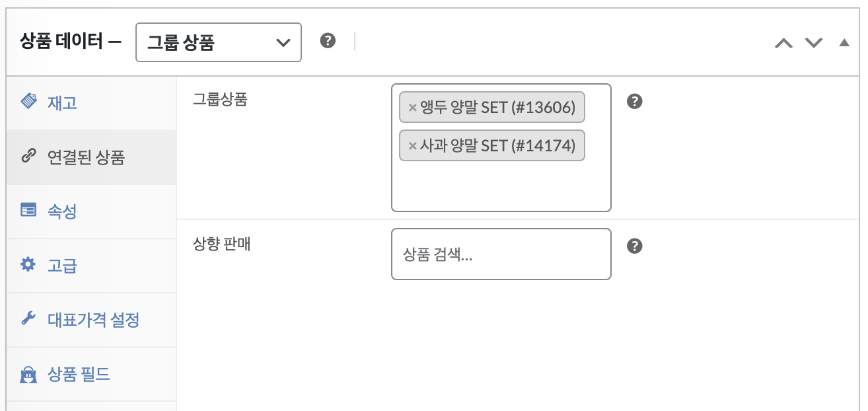Image resolution: width=868 pixels, height=411 pixels.
Task: Collapse the 상품 데이터 panel with the triangle toggle
Action: coord(844,43)
